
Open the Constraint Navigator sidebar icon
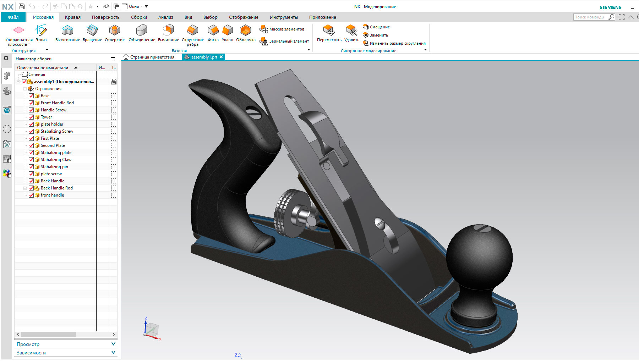pyautogui.click(x=7, y=91)
